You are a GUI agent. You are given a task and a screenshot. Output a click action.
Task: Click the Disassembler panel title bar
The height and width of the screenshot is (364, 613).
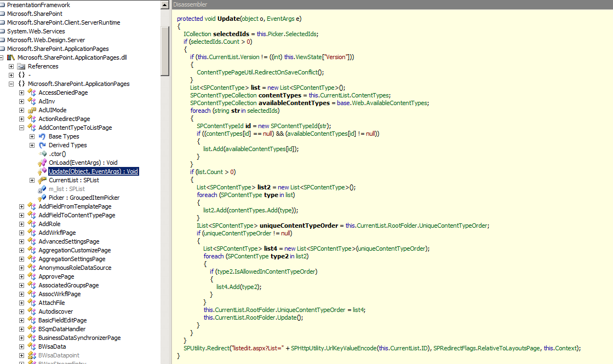coord(392,5)
